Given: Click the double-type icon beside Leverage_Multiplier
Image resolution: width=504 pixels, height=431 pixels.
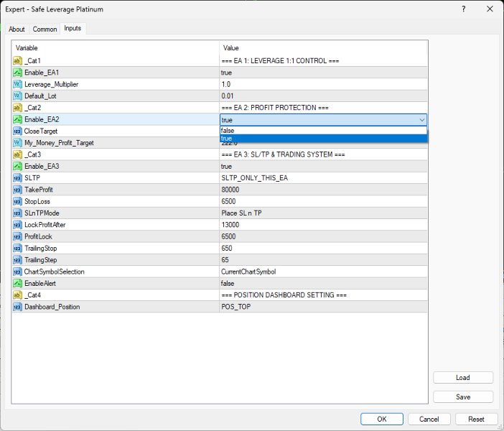Looking at the screenshot, I should point(17,84).
